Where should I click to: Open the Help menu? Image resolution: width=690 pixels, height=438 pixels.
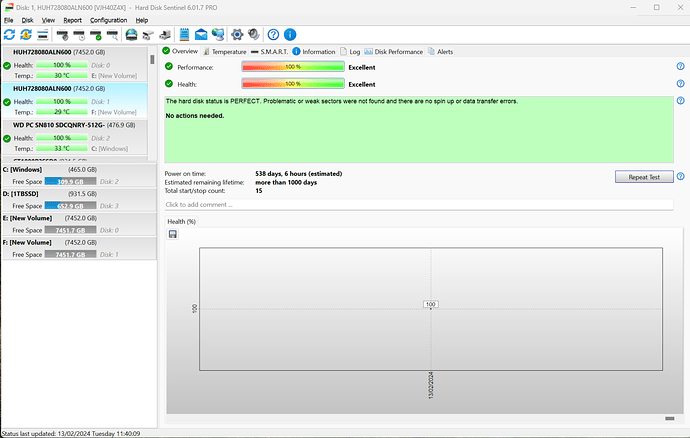[x=142, y=20]
